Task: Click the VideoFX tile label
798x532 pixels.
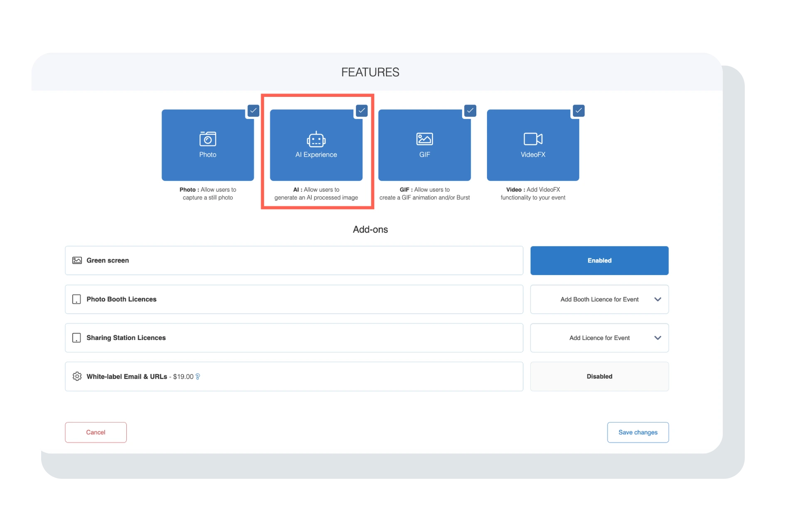Action: coord(533,155)
